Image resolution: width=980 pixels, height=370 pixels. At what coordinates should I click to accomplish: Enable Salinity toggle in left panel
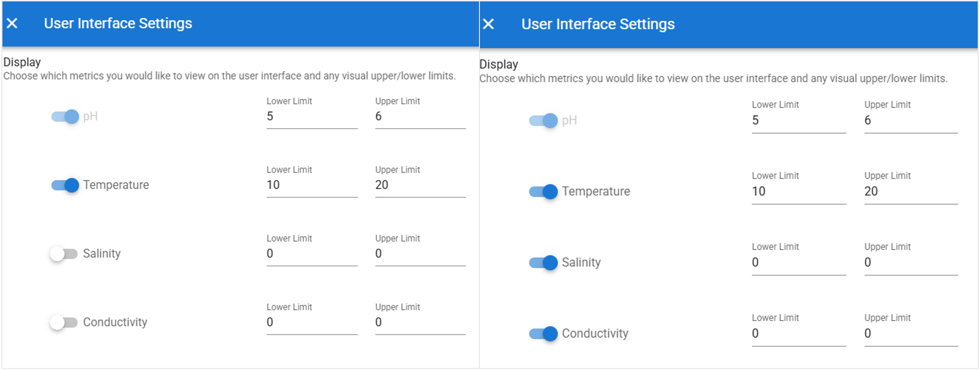point(64,254)
